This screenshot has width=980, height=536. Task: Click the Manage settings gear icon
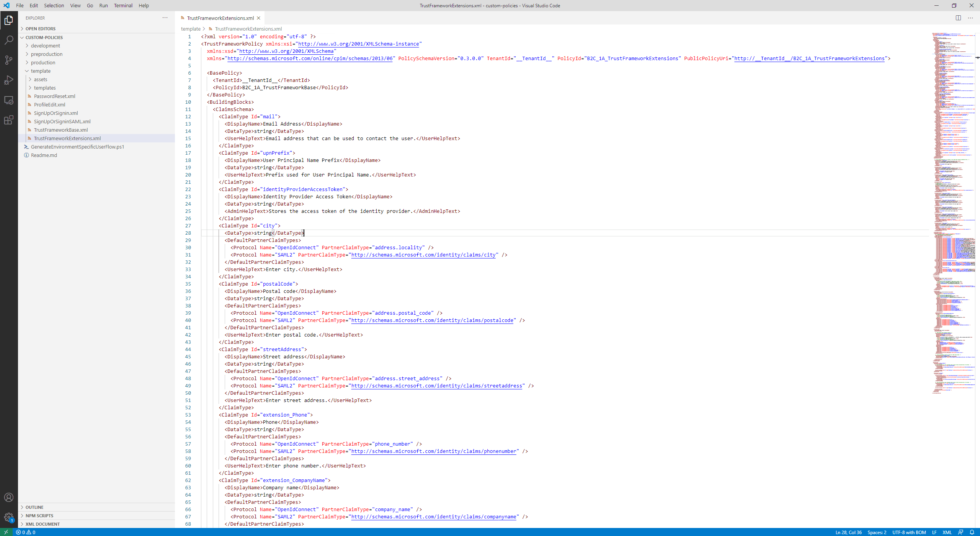(9, 516)
